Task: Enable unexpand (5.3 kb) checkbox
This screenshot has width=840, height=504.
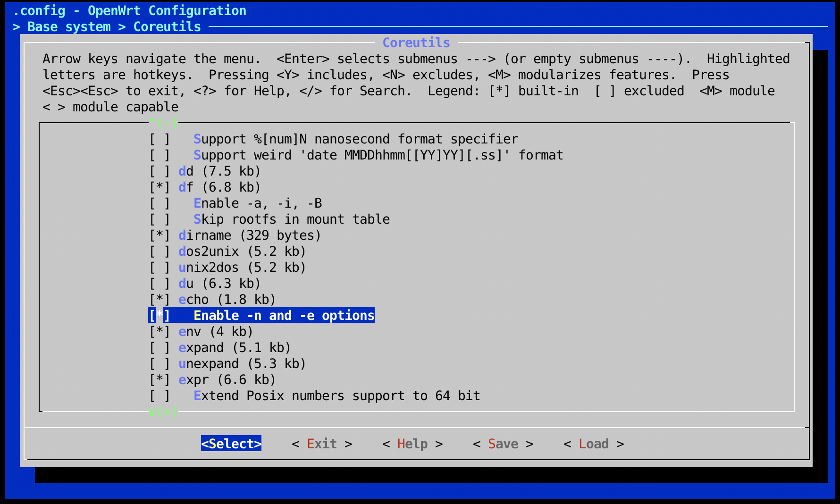Action: point(160,364)
